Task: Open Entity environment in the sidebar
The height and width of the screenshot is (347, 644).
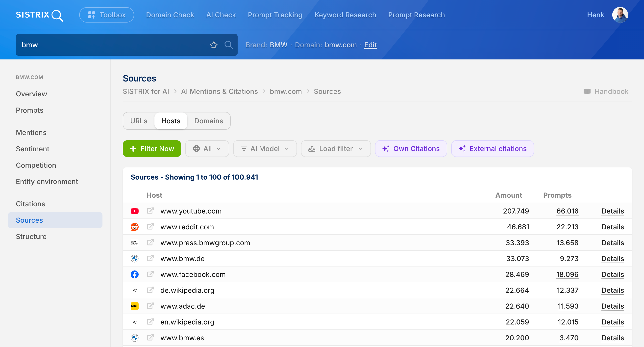Action: click(x=47, y=181)
